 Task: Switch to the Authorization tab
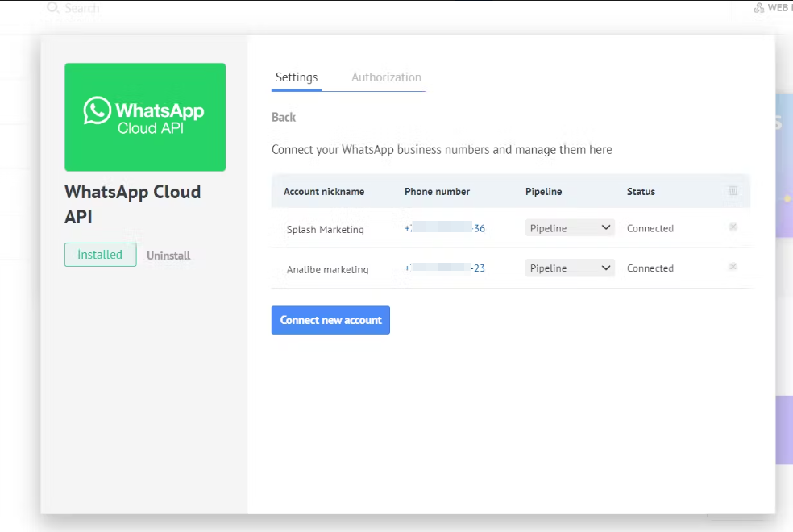pyautogui.click(x=386, y=77)
